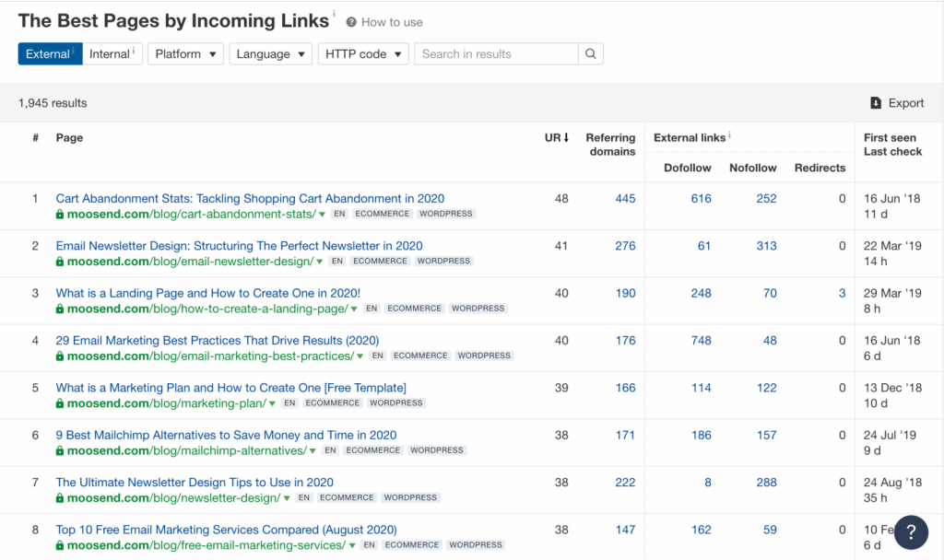Sort by Dofollow column header
The height and width of the screenshot is (560, 944).
click(x=687, y=168)
